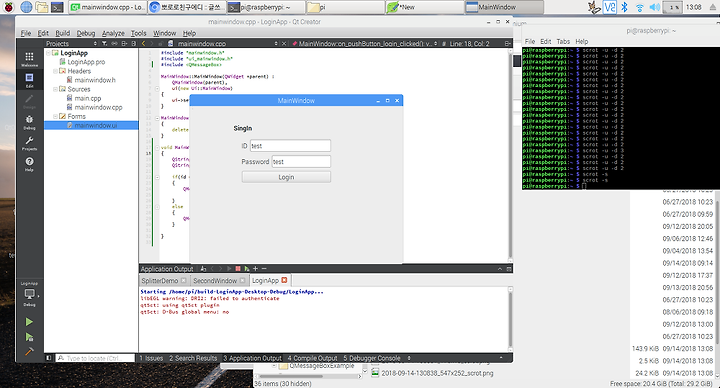Screen dimensions: 720x388
Task: Open Help mode question mark icon
Action: pyautogui.click(x=29, y=163)
